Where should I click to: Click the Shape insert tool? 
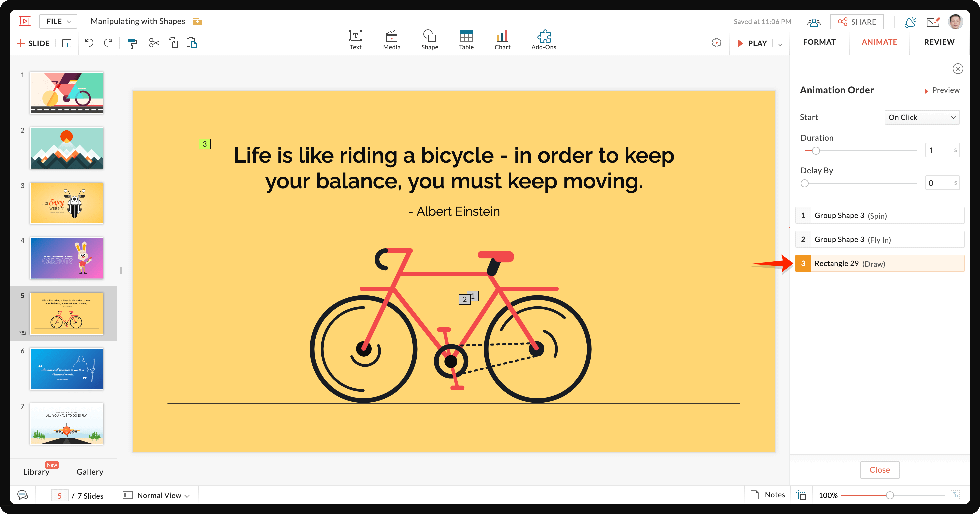[429, 40]
